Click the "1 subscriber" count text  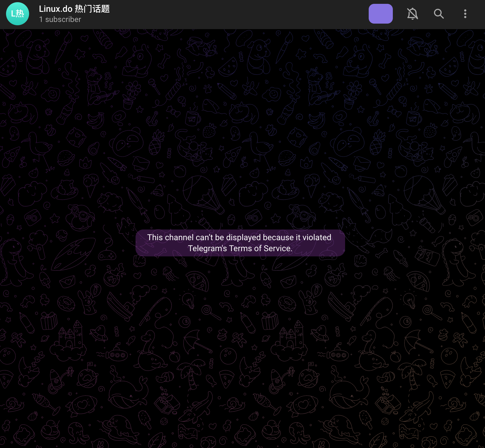[60, 19]
